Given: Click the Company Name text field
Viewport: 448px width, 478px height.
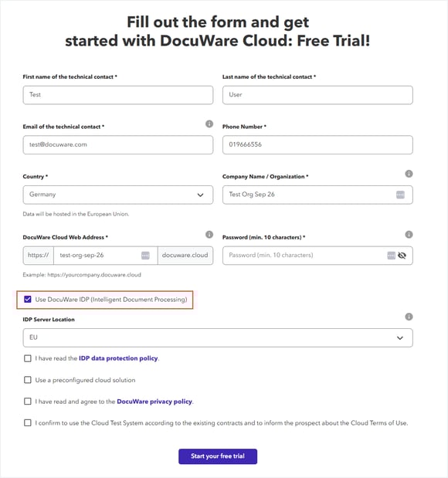Looking at the screenshot, I should [317, 195].
